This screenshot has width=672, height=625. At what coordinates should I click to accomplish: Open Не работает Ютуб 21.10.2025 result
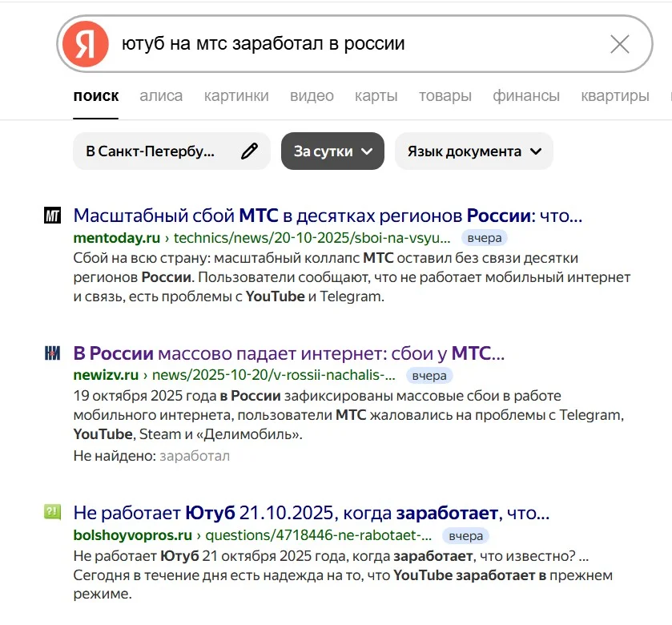311,513
